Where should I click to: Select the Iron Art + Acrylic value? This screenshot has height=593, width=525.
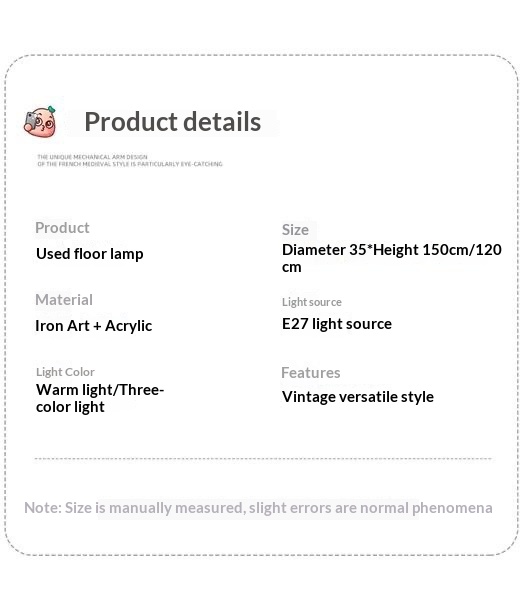tap(94, 326)
